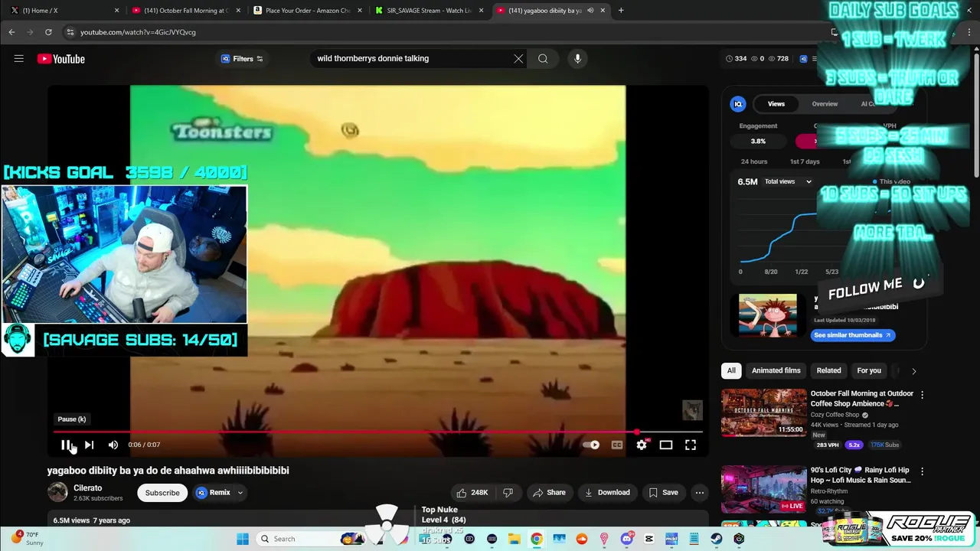The image size is (980, 551).
Task: Open File Explorer from taskbar
Action: tap(514, 539)
